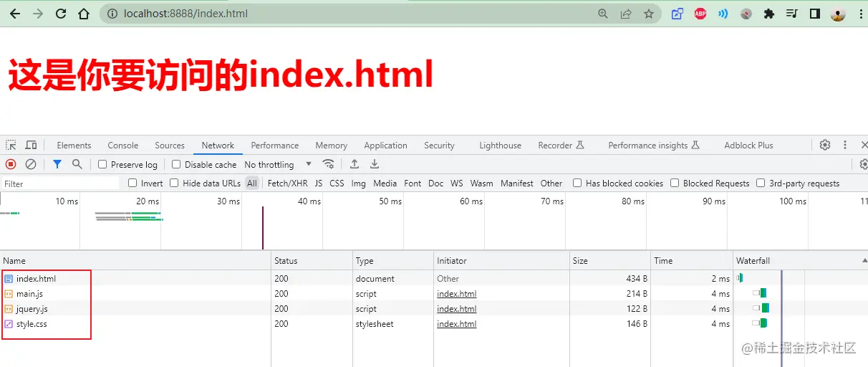Screen dimensions: 868x367
Task: Filter requests by JS type
Action: (x=319, y=183)
